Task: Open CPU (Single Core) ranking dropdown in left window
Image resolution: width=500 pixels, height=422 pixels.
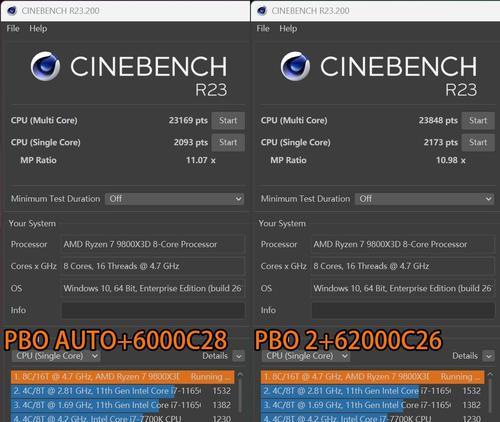Action: (56, 356)
